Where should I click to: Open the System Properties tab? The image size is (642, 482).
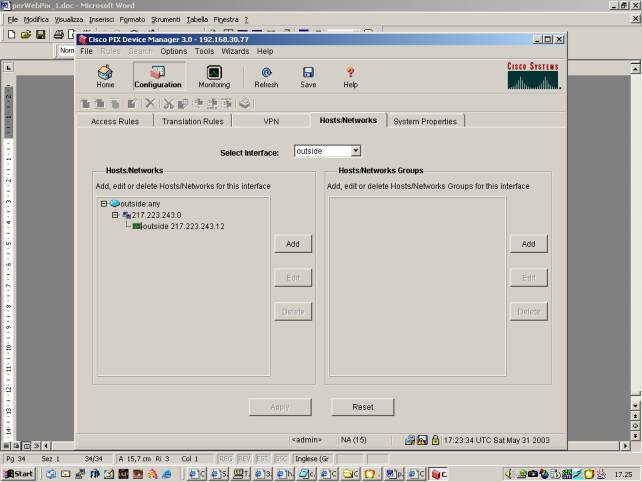[425, 121]
